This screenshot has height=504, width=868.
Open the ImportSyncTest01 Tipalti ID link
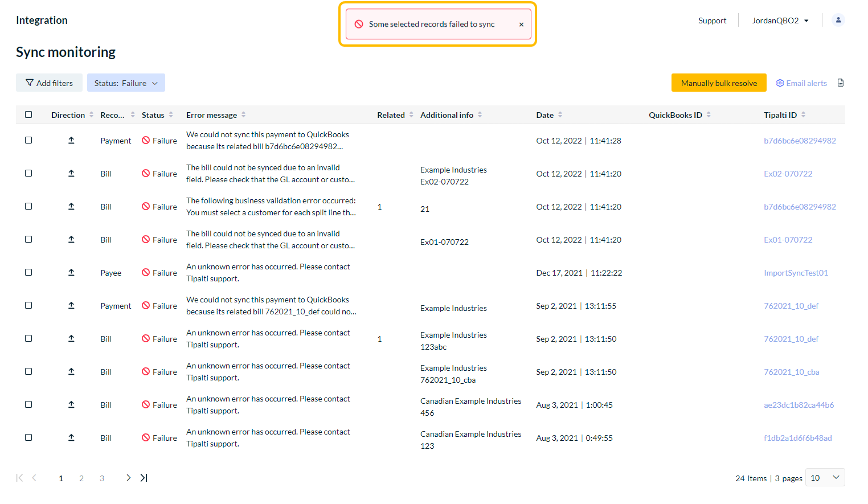coord(796,273)
